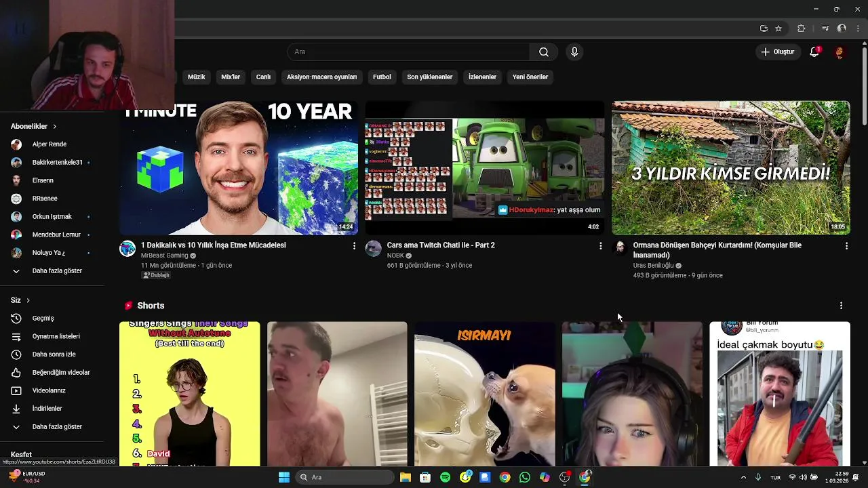Screen dimensions: 868x488
Task: Click the install app icon in address bar
Action: [764, 28]
